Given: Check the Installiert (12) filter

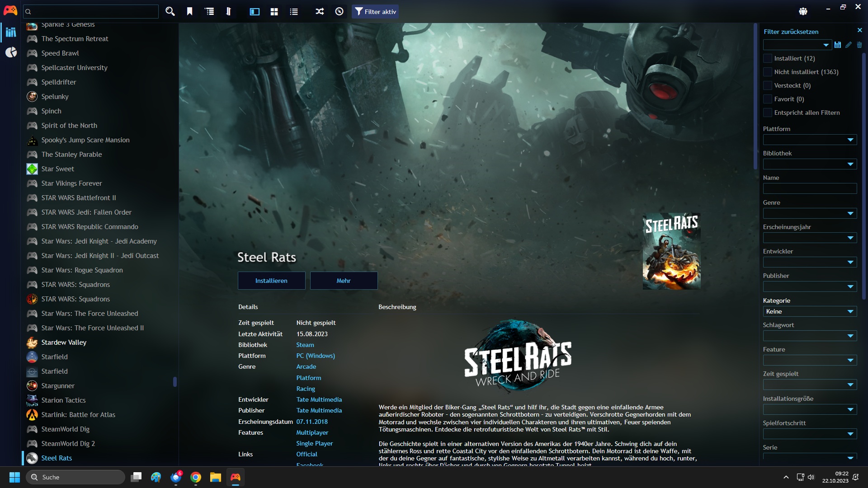Looking at the screenshot, I should [x=768, y=58].
